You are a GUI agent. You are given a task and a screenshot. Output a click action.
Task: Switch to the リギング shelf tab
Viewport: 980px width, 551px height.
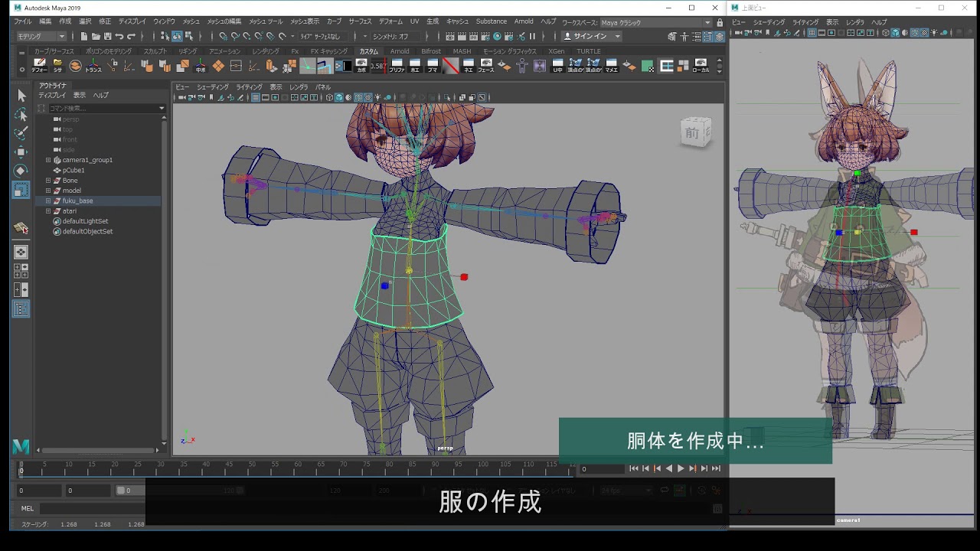click(x=188, y=51)
